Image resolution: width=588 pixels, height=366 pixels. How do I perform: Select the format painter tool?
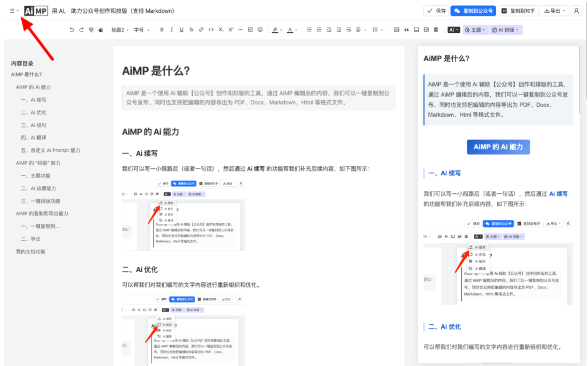91,30
